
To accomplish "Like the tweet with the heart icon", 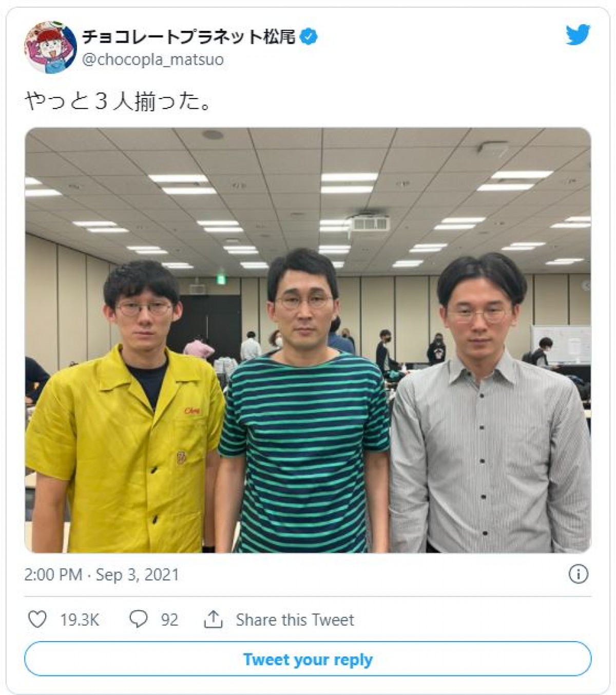I will coord(37,619).
